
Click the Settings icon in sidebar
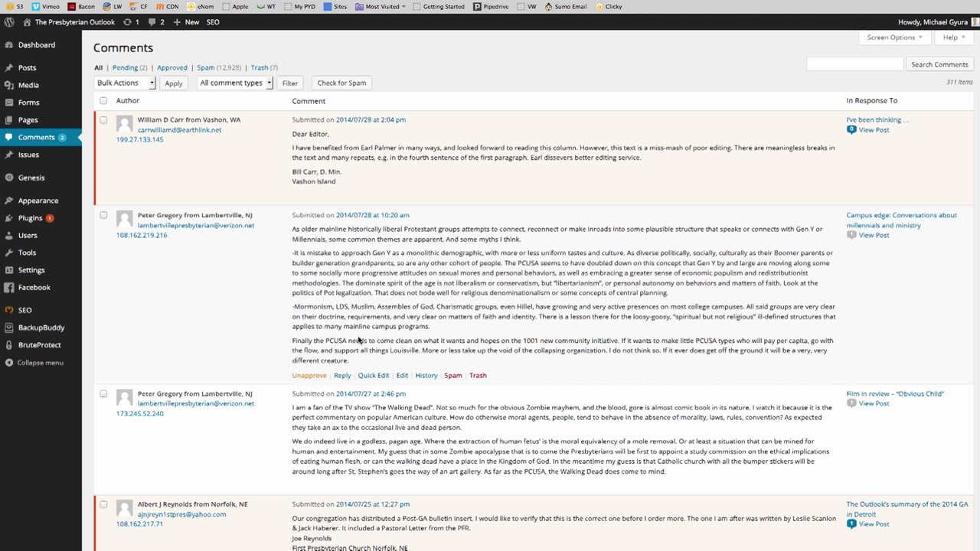9,270
